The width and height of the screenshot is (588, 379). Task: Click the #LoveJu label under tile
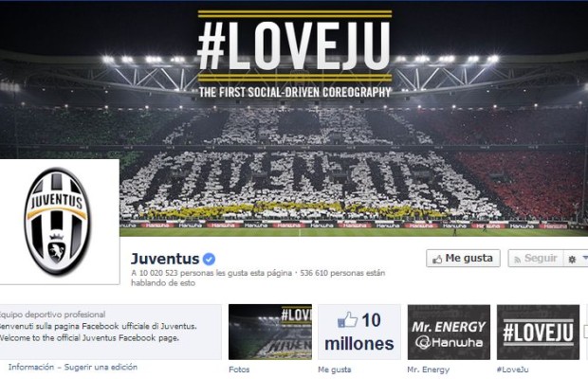click(513, 370)
